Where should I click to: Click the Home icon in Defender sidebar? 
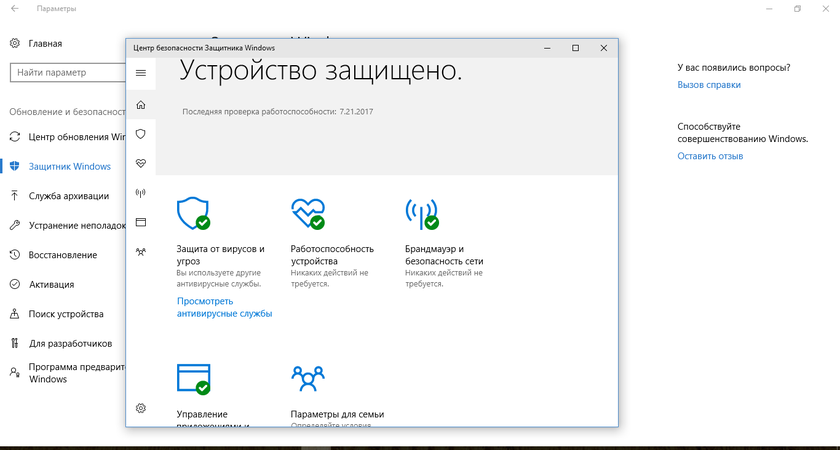141,104
